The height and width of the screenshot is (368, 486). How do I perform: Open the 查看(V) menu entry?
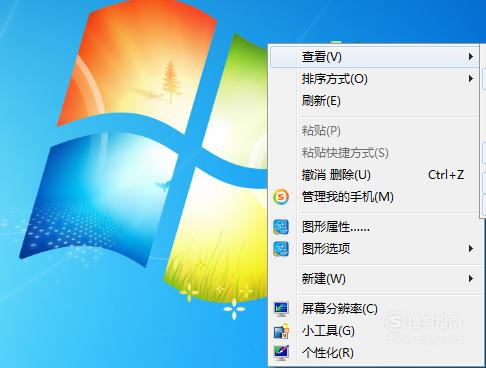[x=375, y=57]
